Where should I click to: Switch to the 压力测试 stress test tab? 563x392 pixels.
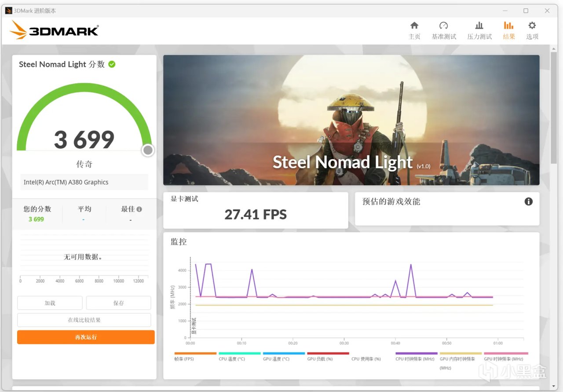(x=479, y=30)
